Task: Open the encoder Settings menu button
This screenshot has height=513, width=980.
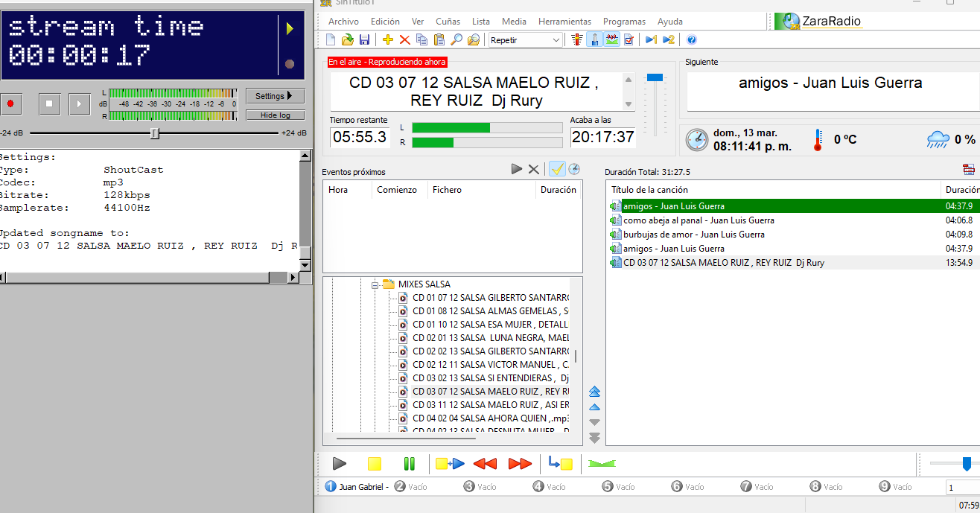Action: [x=276, y=96]
